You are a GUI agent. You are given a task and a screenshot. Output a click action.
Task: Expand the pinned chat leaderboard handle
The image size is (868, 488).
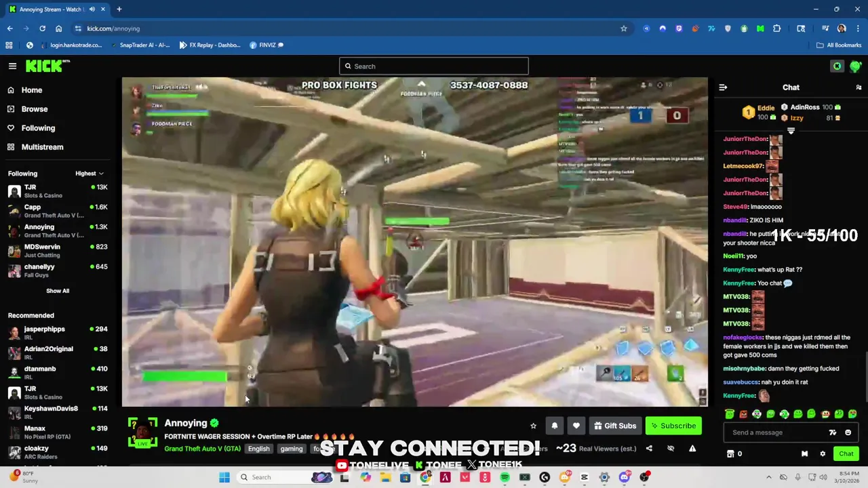click(x=791, y=131)
